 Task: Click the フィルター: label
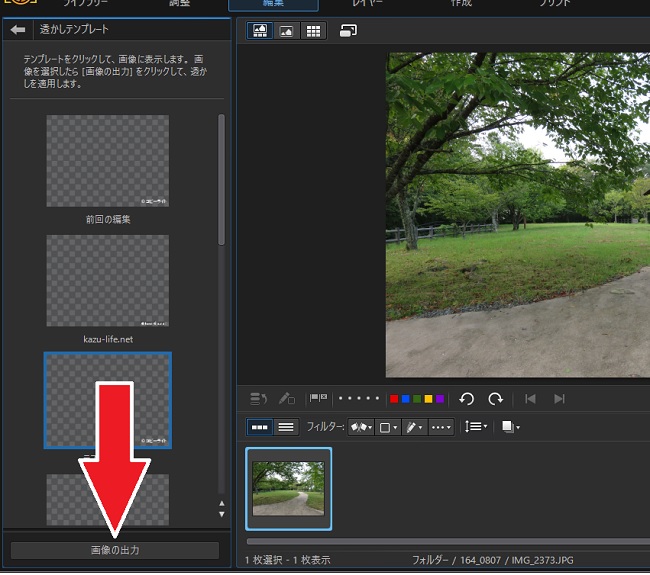(x=325, y=427)
